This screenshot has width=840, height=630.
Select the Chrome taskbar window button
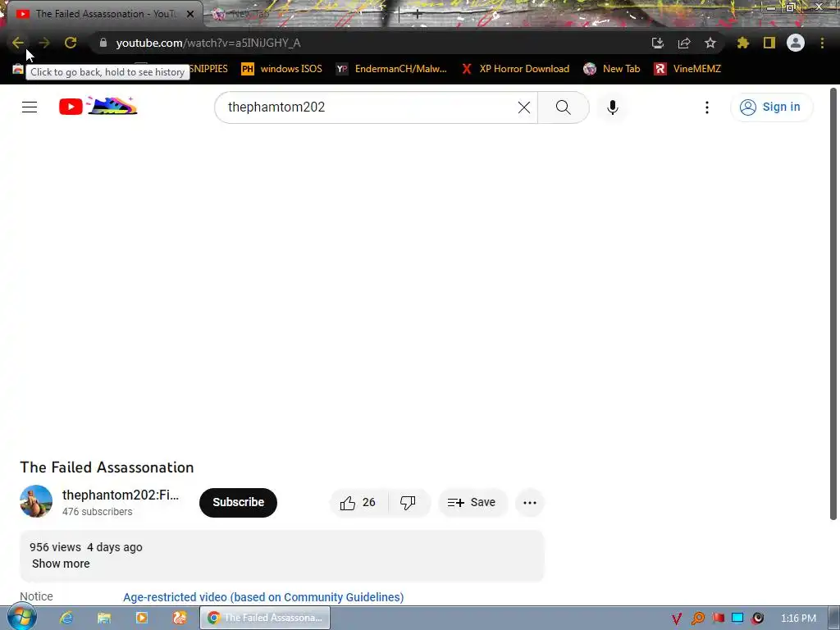coord(265,618)
